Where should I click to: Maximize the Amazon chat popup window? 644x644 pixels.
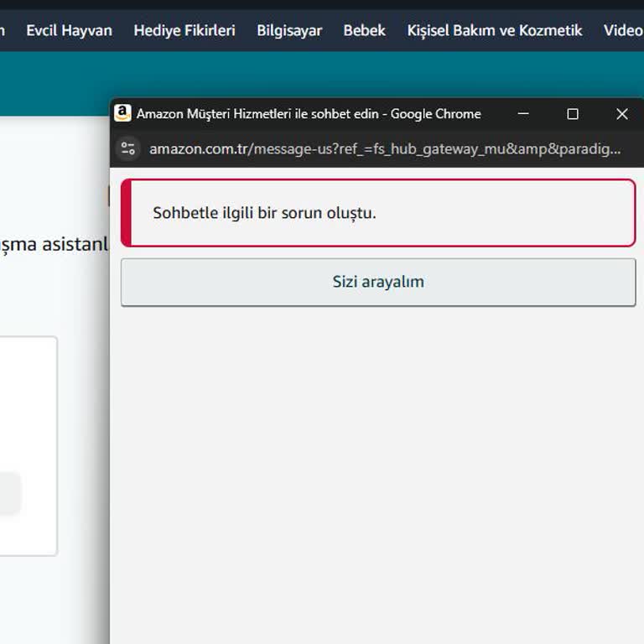(x=573, y=114)
